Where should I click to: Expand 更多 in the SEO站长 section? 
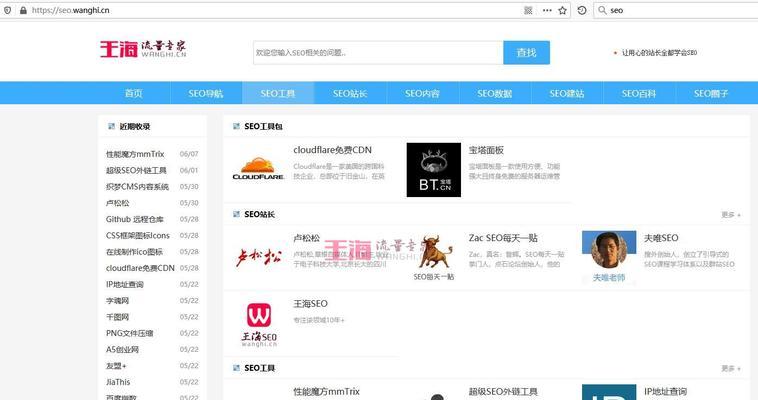[730, 215]
